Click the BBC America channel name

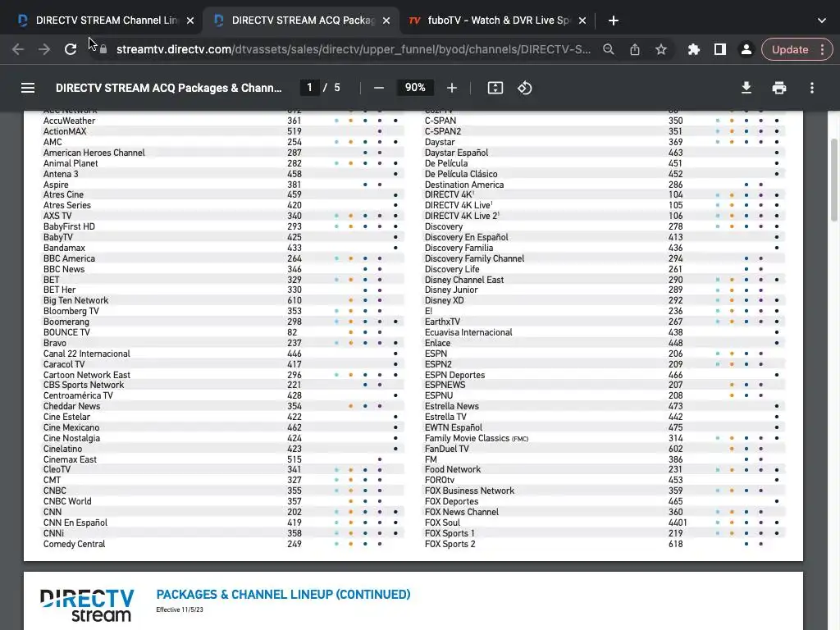click(x=69, y=258)
